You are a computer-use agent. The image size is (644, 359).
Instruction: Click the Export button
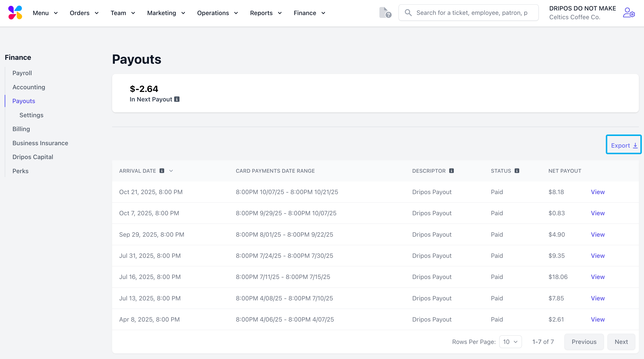[624, 145]
